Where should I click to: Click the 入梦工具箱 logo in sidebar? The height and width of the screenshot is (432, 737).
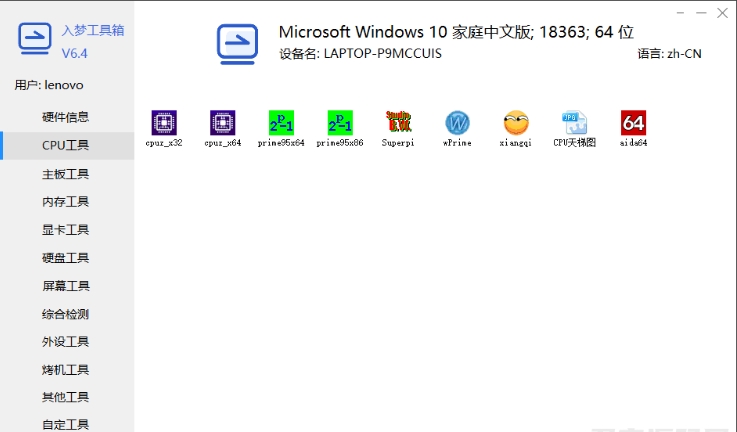(35, 39)
